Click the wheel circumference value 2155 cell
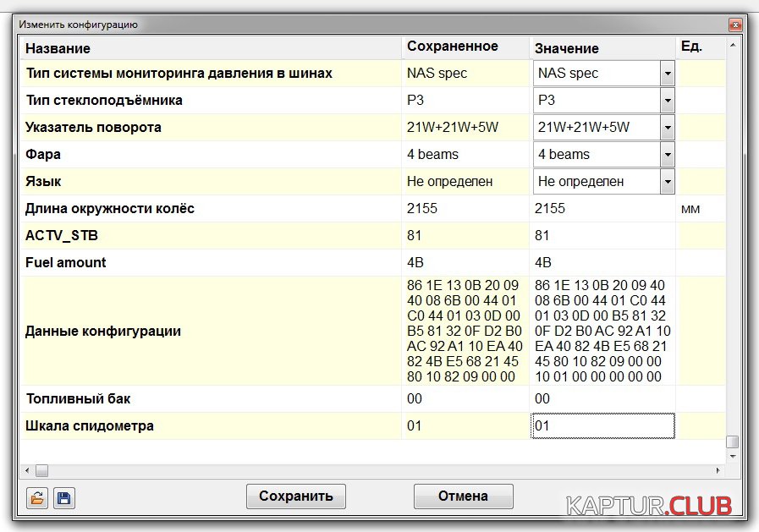 [602, 209]
